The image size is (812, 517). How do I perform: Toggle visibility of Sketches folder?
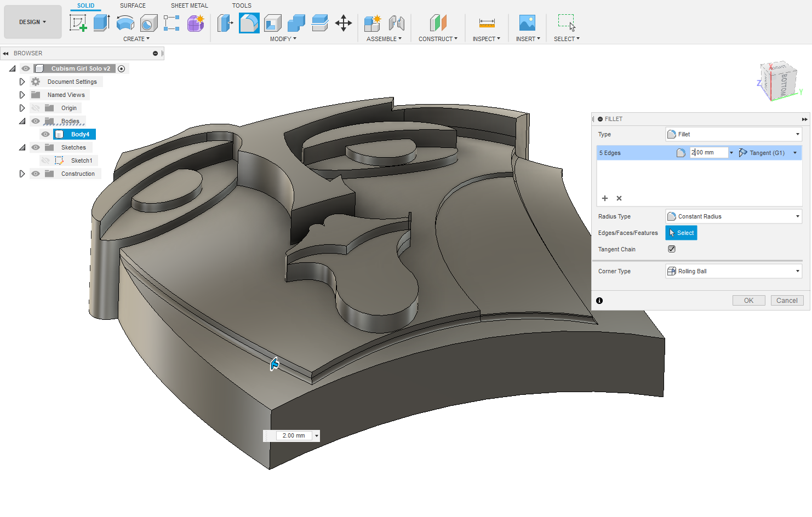36,147
